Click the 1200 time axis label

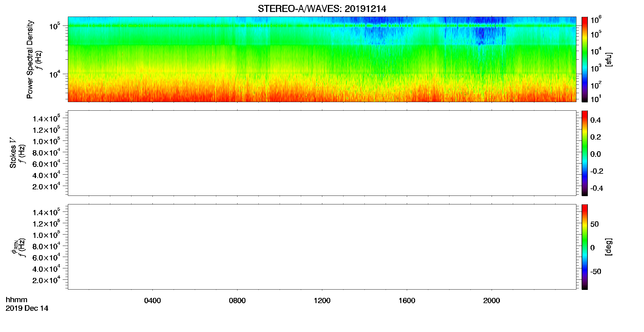(322, 300)
